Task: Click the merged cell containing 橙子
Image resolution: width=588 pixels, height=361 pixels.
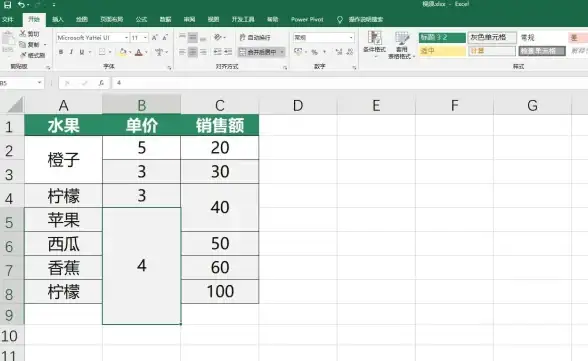Action: pos(63,160)
